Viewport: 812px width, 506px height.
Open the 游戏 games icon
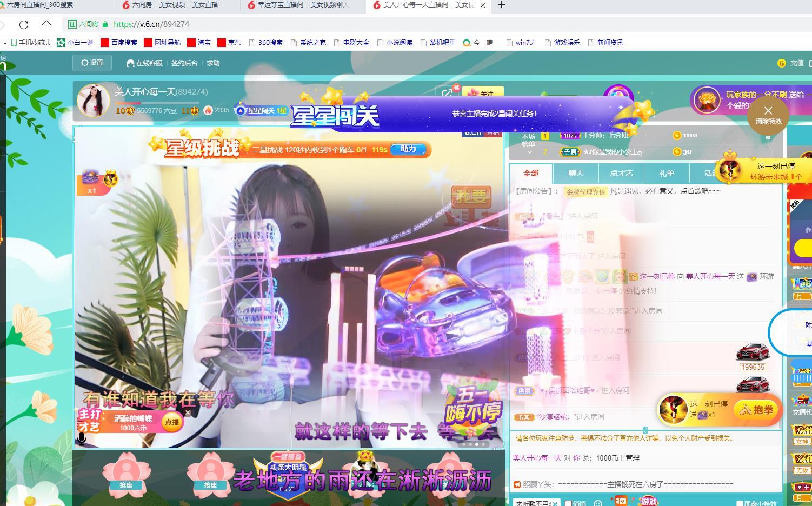pyautogui.click(x=648, y=501)
